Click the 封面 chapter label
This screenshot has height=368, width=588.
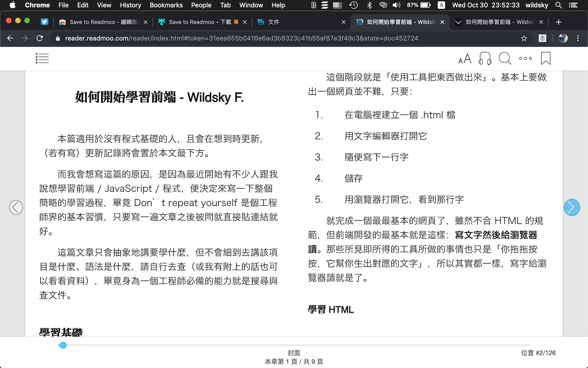coord(294,353)
